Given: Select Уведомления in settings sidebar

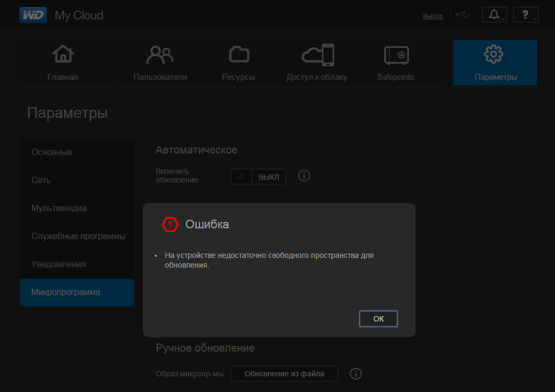Looking at the screenshot, I should (x=77, y=264).
